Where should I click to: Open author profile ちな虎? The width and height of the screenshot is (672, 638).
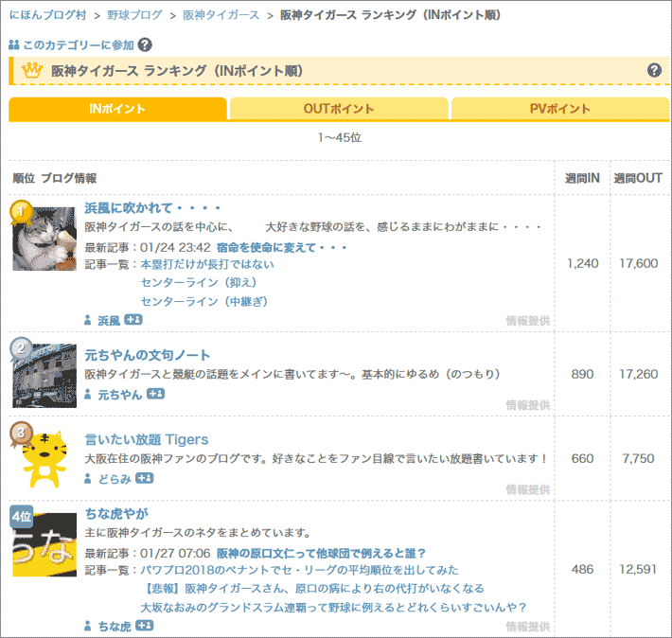tap(115, 627)
